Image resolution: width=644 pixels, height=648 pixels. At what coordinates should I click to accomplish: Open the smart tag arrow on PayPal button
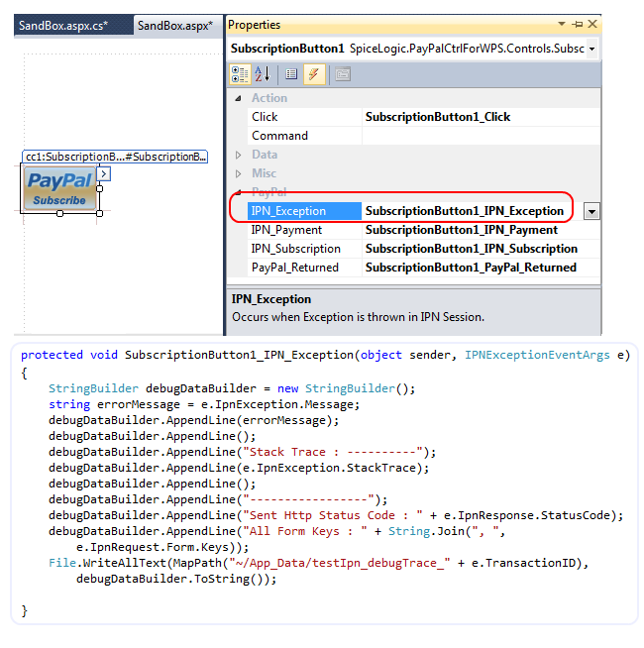104,174
